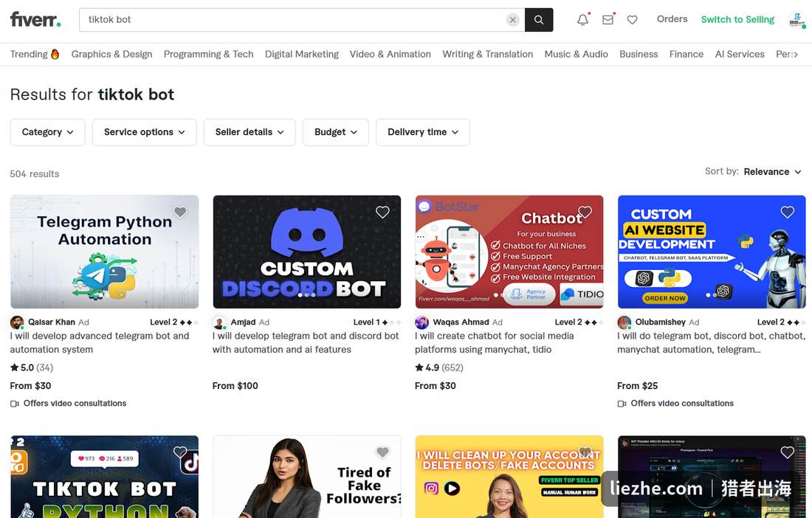Favorite the Custom Discord Bot gig
The width and height of the screenshot is (812, 518).
pos(382,212)
